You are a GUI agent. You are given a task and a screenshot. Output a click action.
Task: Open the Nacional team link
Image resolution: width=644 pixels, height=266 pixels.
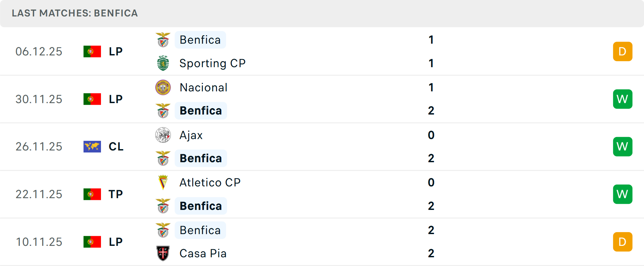(x=204, y=87)
